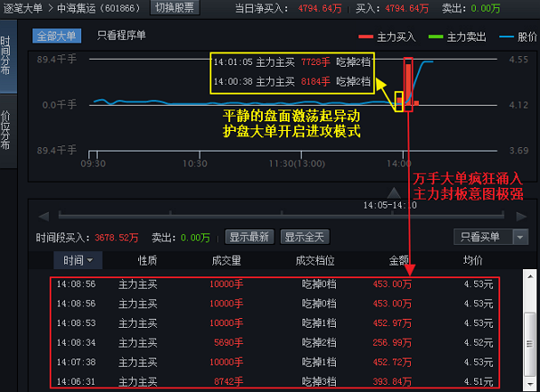This screenshot has width=540, height=392.
Task: Select the 14:08:34 5690手 trade row
Action: 275,342
